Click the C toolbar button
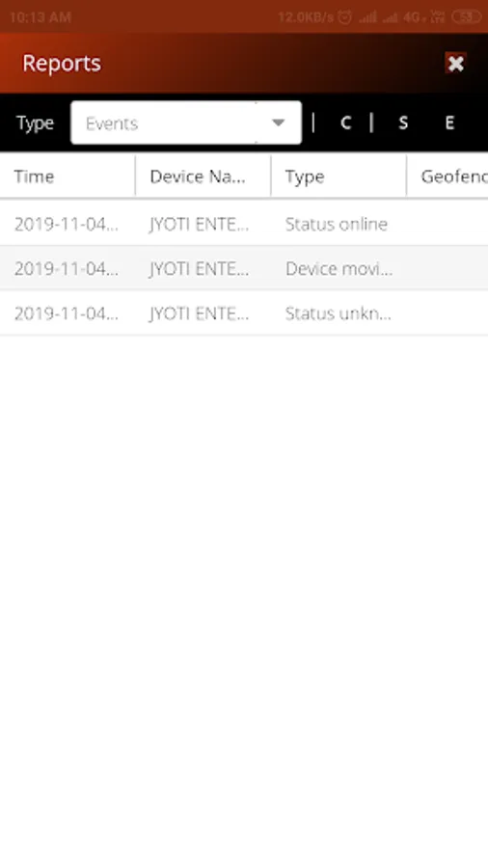This screenshot has width=488, height=868. [x=346, y=122]
